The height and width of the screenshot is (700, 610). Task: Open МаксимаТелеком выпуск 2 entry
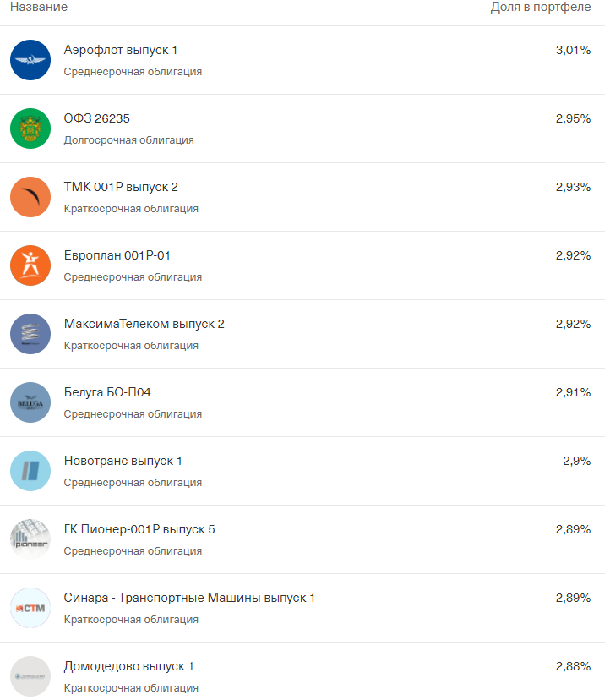click(144, 324)
